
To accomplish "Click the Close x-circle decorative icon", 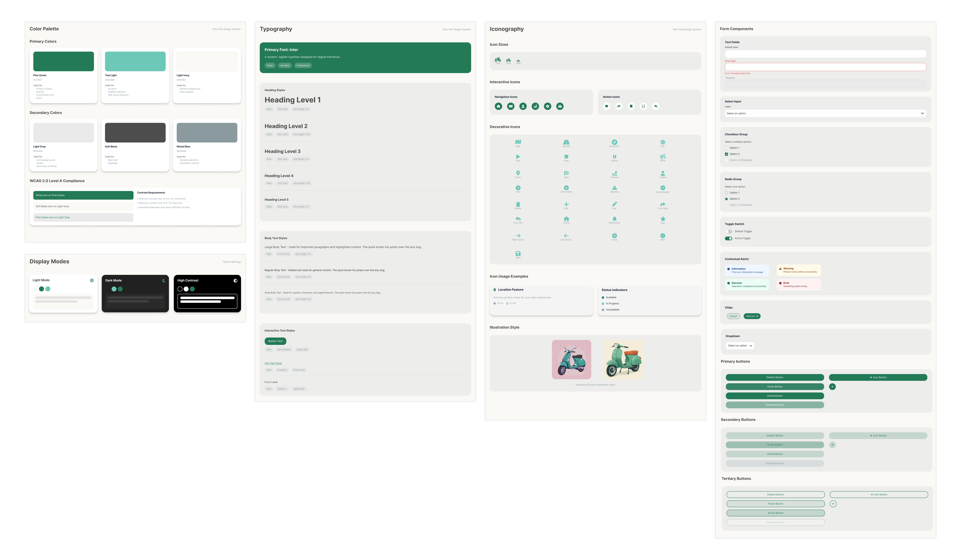I will point(614,236).
